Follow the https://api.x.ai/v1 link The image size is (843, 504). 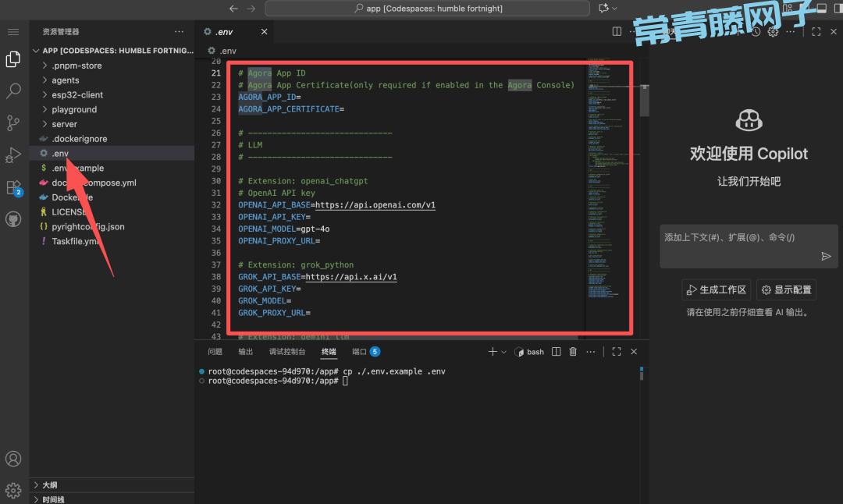click(351, 277)
